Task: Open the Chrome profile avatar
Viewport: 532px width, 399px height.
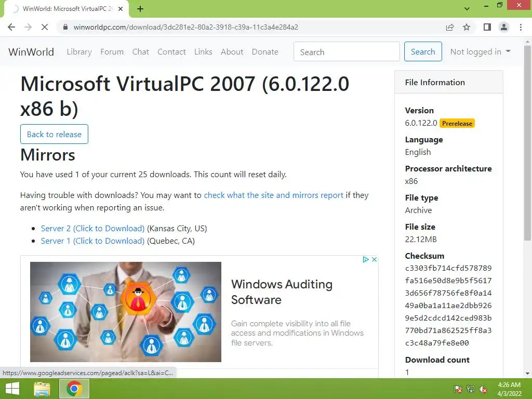Action: point(504,27)
